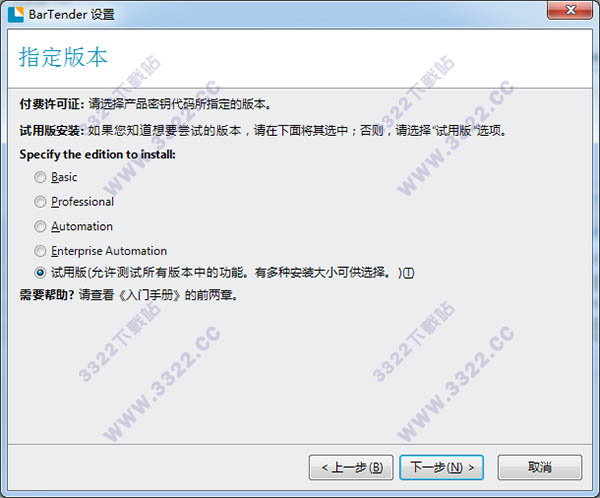This screenshot has width=600, height=498.
Task: Click the BarTender logo in the title bar
Action: tap(16, 15)
